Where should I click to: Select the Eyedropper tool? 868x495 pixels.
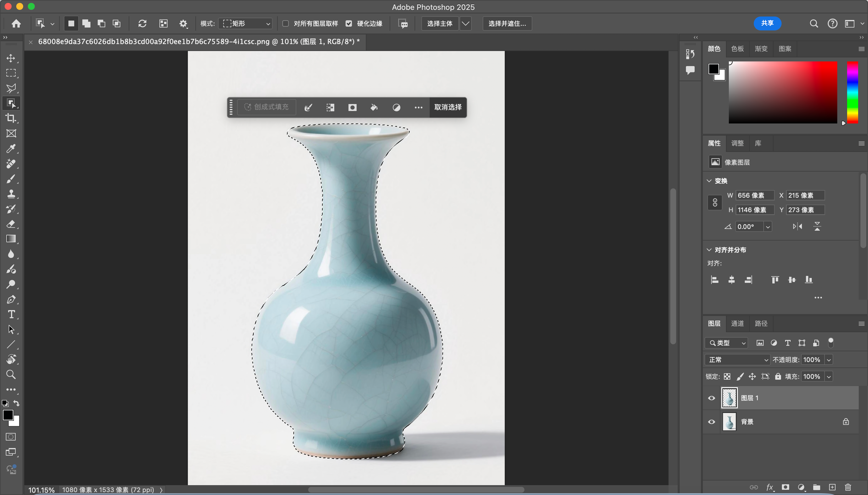click(x=11, y=149)
